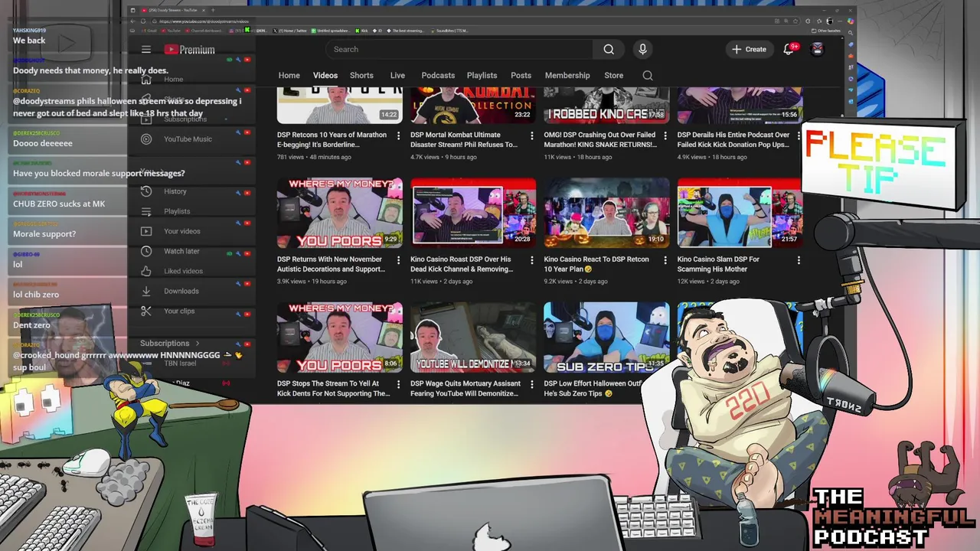This screenshot has height=551, width=980.
Task: Open options for DSP Derails His Entire Podcast video
Action: coord(799,135)
